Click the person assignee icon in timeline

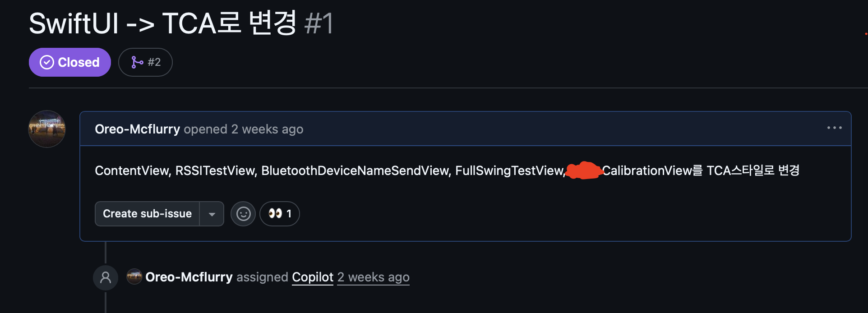(106, 277)
